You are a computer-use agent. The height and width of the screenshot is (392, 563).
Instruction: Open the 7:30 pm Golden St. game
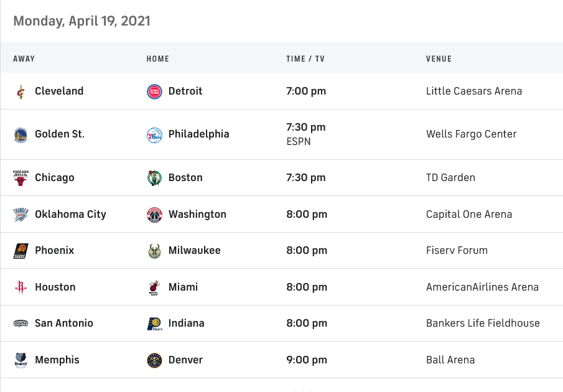(305, 128)
